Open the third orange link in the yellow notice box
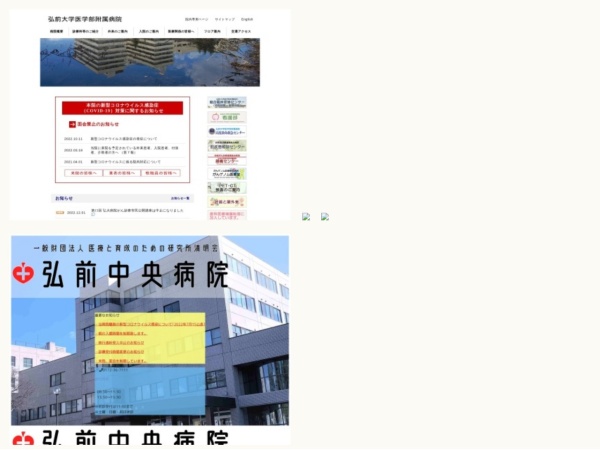The width and height of the screenshot is (600, 450). coord(121,342)
